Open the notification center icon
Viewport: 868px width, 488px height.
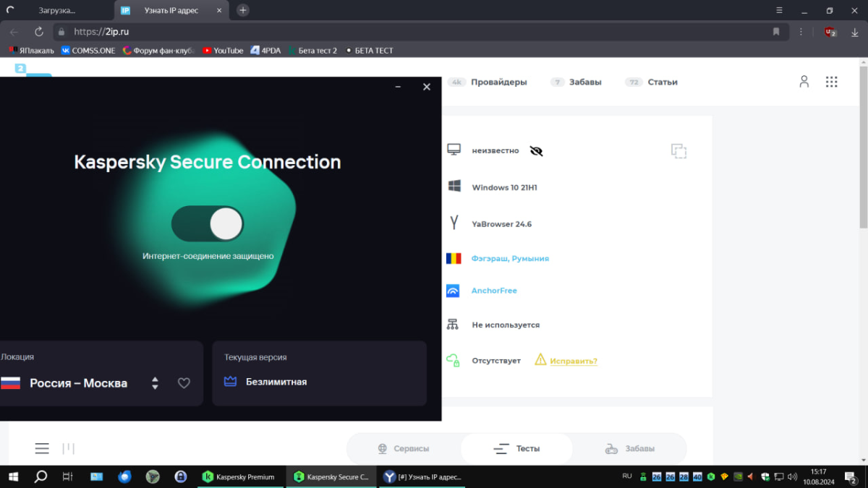849,476
